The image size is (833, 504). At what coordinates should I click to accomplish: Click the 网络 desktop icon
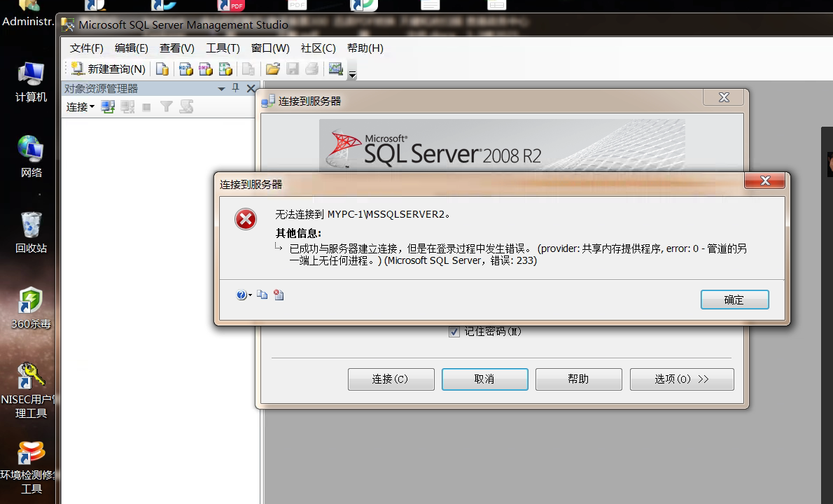(x=31, y=157)
